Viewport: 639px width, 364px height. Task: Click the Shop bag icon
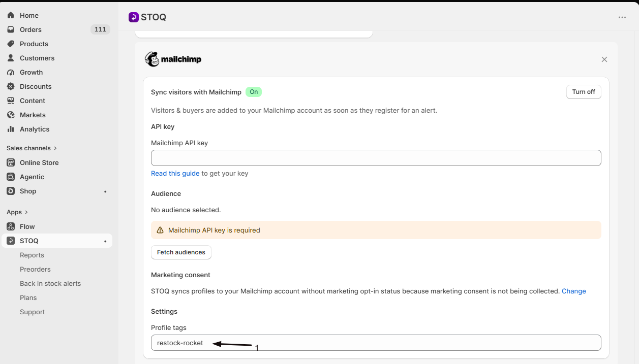[11, 191]
